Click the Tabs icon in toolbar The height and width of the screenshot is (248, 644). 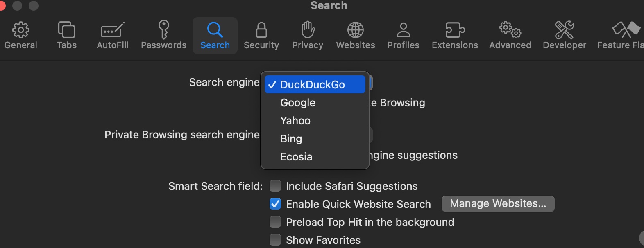pyautogui.click(x=66, y=30)
